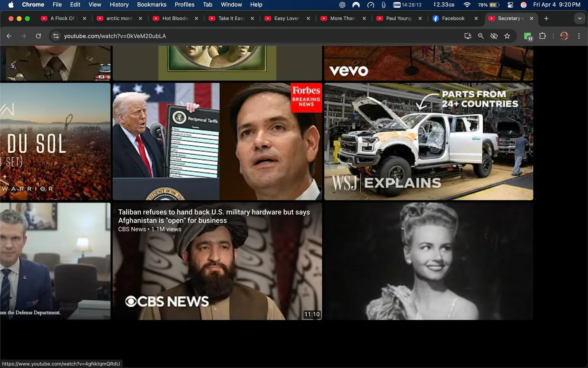This screenshot has height=368, width=588.
Task: Bookmark this page with the star icon
Action: pos(507,36)
